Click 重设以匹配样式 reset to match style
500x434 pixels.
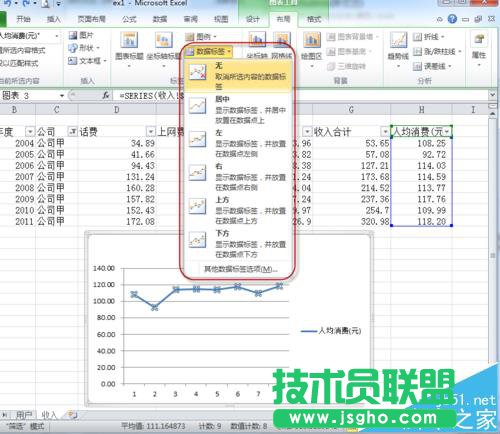(x=19, y=63)
